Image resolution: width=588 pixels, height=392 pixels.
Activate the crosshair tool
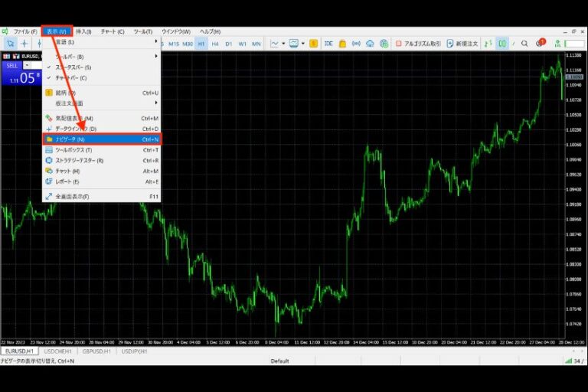(x=24, y=44)
